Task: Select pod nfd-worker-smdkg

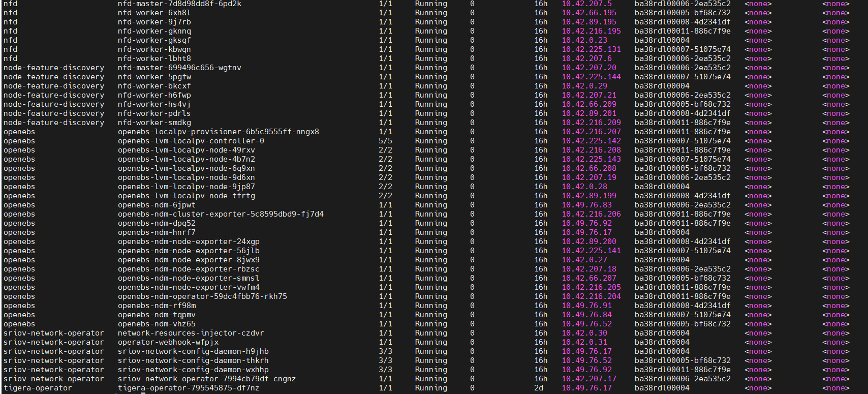Action: tap(154, 123)
